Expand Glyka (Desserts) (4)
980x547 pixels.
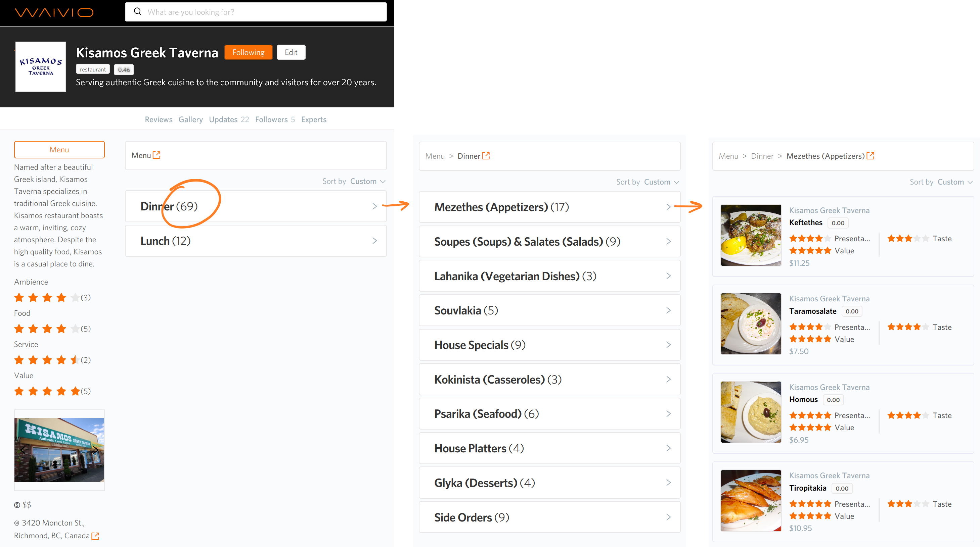click(549, 483)
